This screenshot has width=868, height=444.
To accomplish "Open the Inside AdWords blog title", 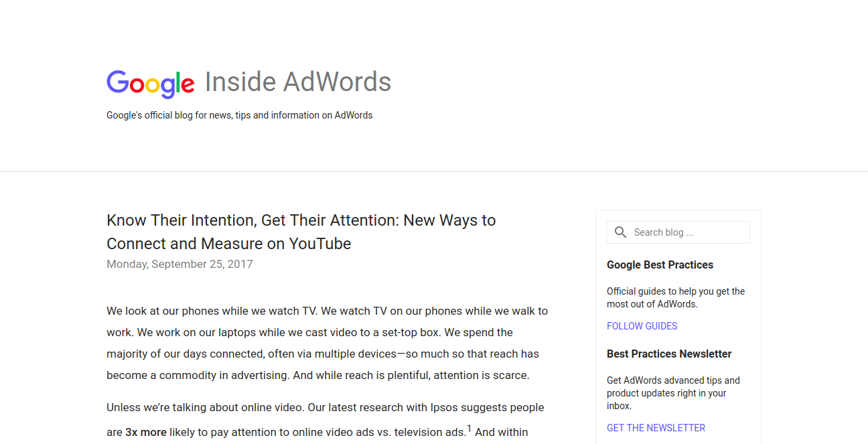I will [298, 82].
